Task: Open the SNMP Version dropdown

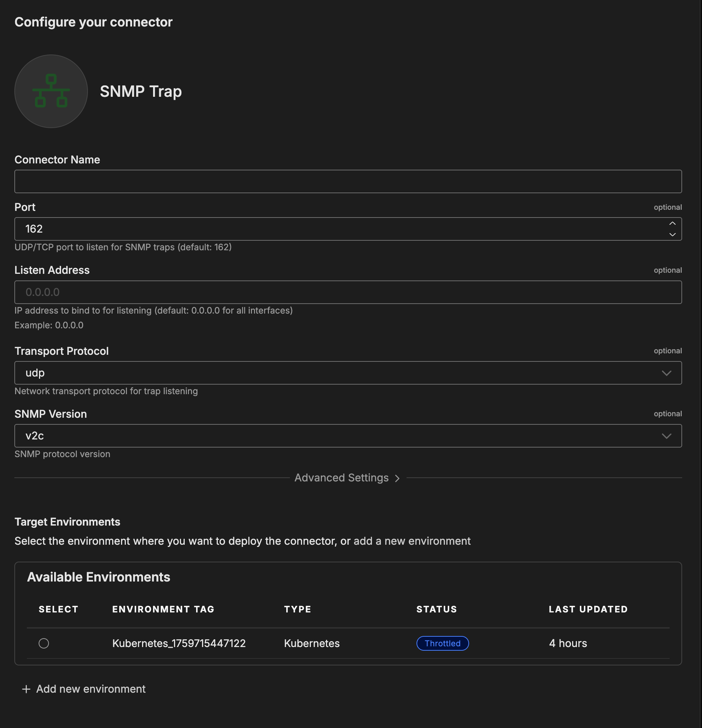Action: click(348, 436)
